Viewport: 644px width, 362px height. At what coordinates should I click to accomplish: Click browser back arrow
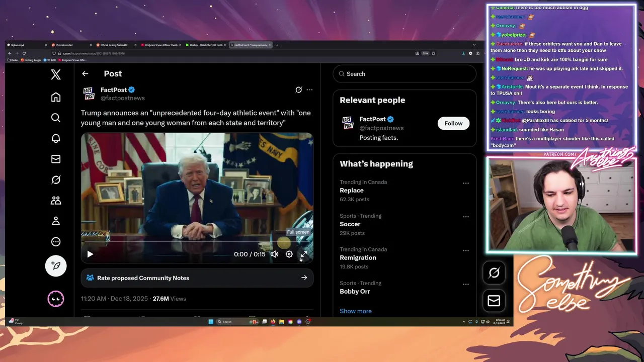[x=10, y=53]
